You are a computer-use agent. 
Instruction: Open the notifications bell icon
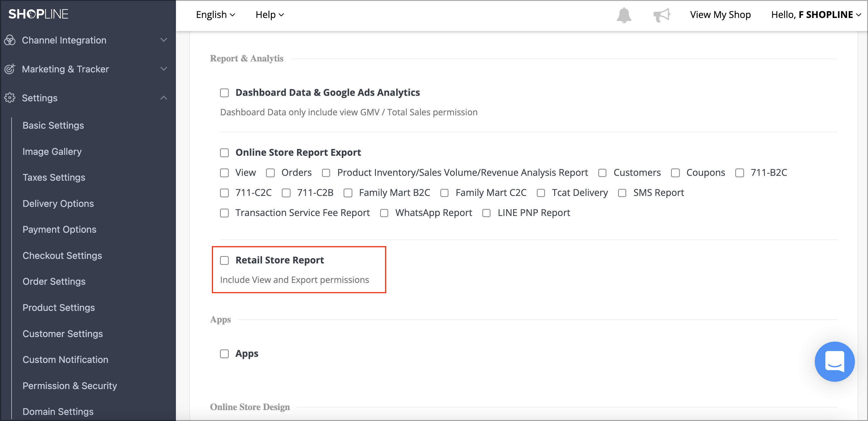tap(624, 15)
